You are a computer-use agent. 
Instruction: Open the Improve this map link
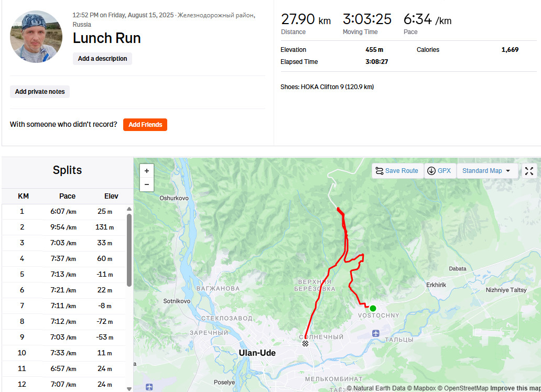[515, 388]
